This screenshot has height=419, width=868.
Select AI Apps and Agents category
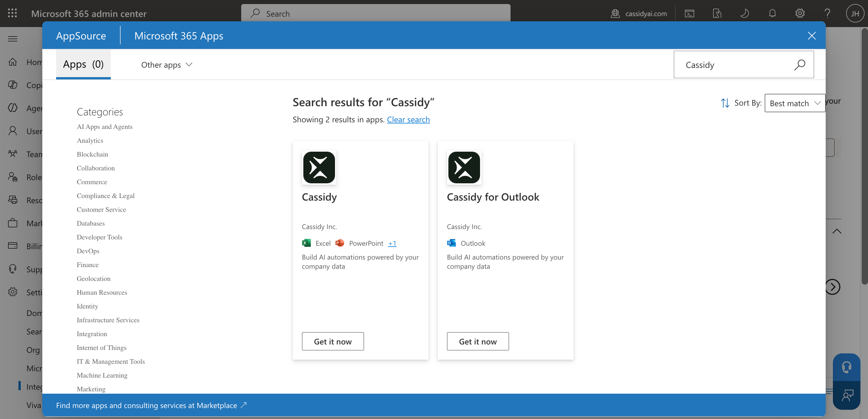click(x=104, y=127)
